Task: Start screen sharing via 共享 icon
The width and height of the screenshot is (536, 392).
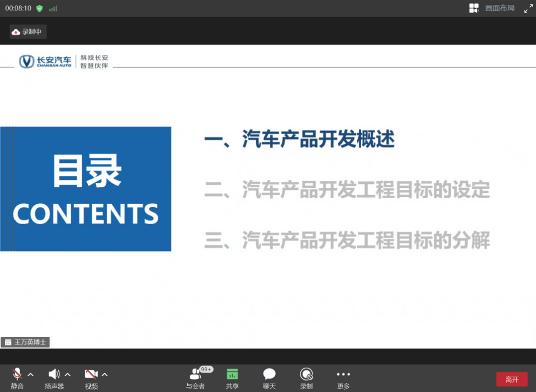Action: 232,375
